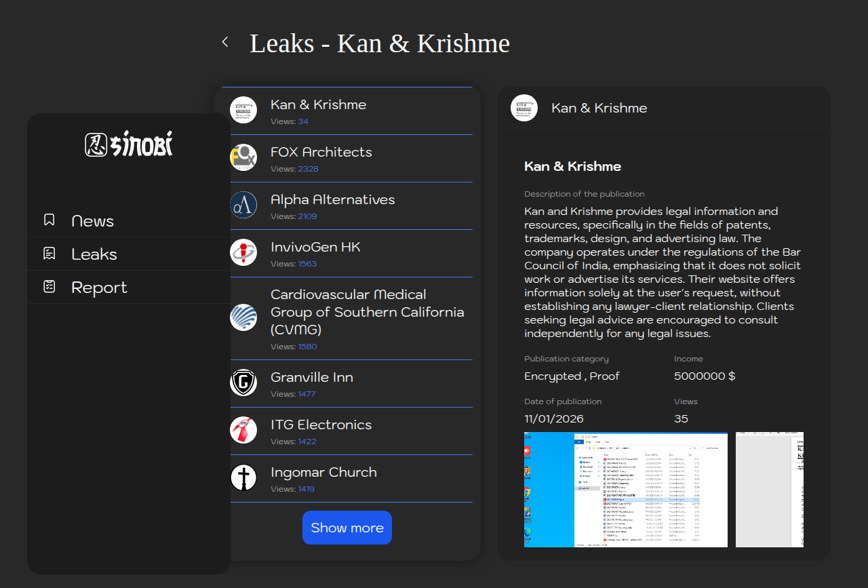Click the document icon next to Leaks

point(50,253)
